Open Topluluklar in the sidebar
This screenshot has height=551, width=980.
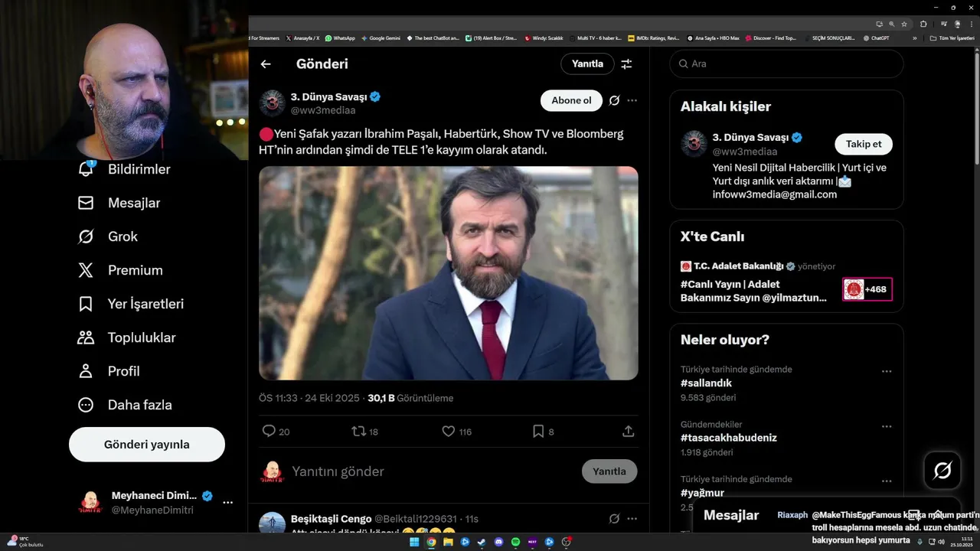(x=126, y=337)
